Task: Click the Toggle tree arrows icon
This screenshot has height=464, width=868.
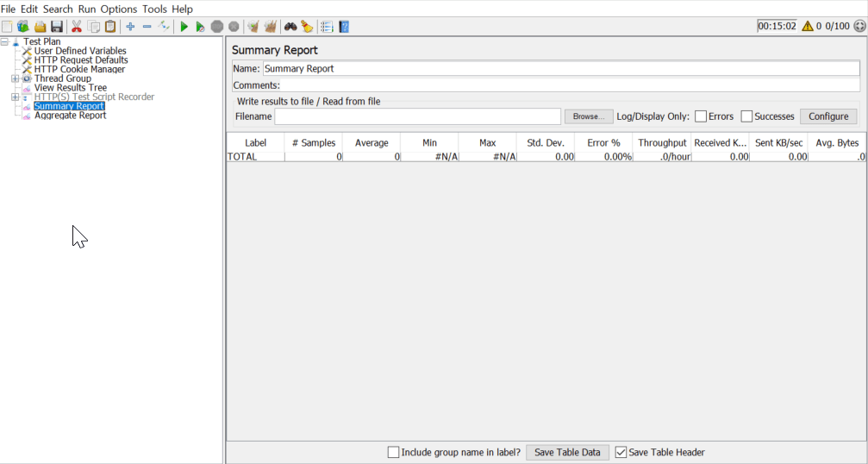Action: tap(164, 27)
